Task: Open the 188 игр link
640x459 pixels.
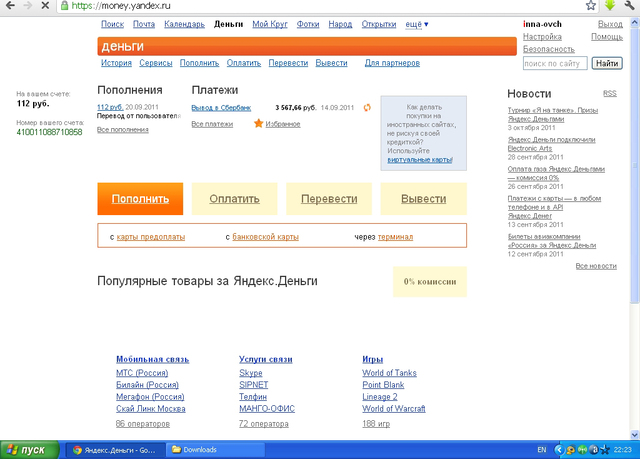Action: pyautogui.click(x=376, y=424)
